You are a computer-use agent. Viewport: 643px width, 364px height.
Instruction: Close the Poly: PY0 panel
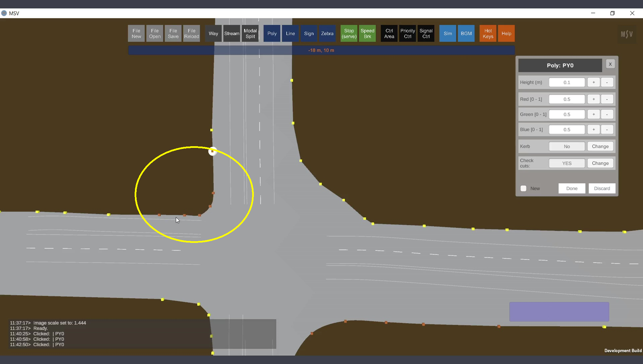click(610, 64)
